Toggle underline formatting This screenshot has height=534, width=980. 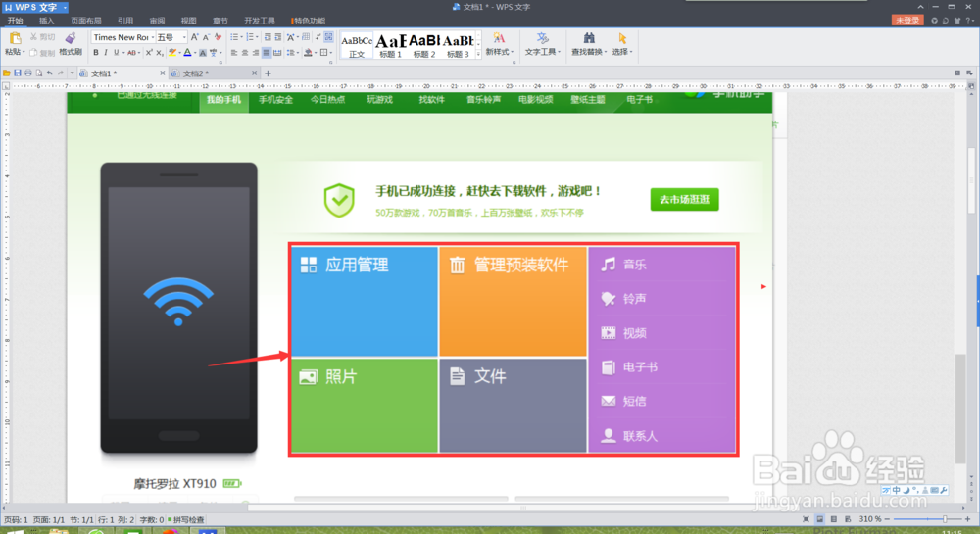pyautogui.click(x=116, y=53)
